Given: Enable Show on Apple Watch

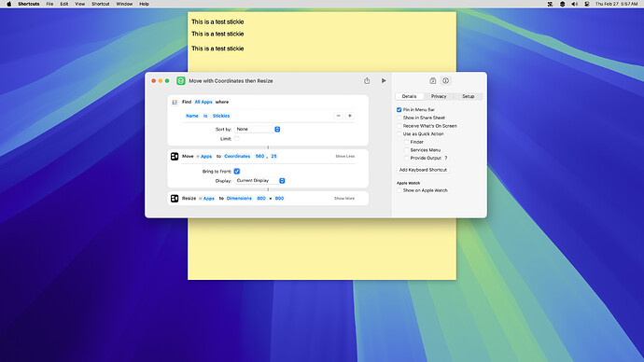Looking at the screenshot, I should [x=399, y=190].
